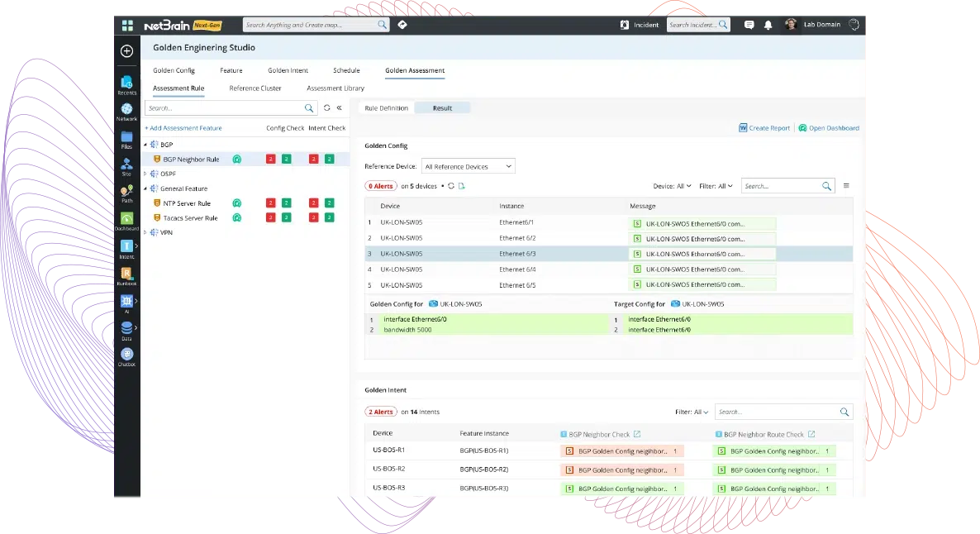The image size is (980, 534).
Task: Open AI in the sidebar
Action: coord(127,303)
